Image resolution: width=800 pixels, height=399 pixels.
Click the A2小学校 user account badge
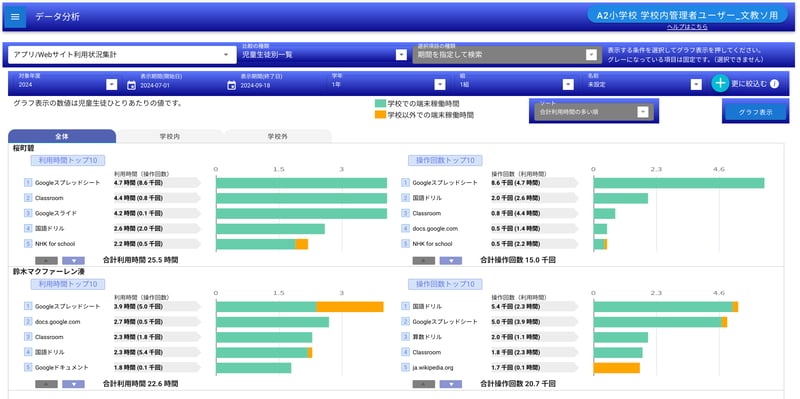[687, 15]
